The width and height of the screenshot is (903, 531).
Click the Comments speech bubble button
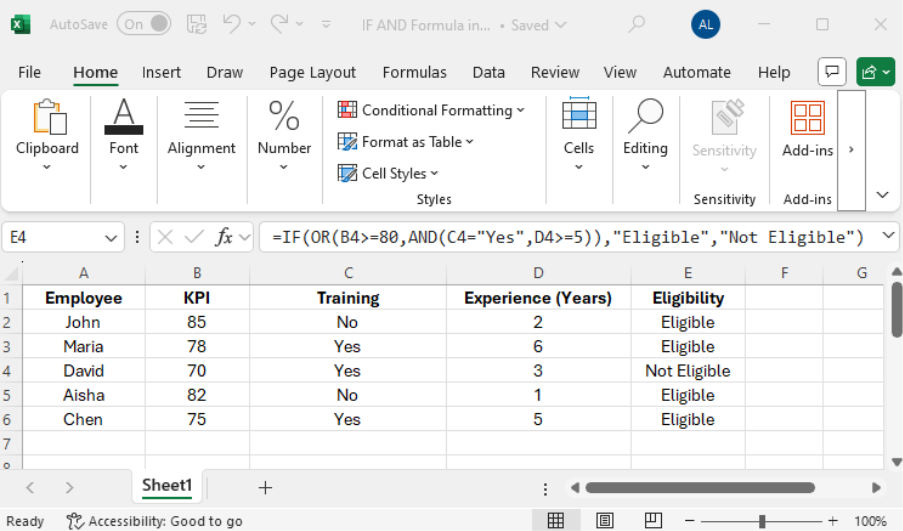832,72
